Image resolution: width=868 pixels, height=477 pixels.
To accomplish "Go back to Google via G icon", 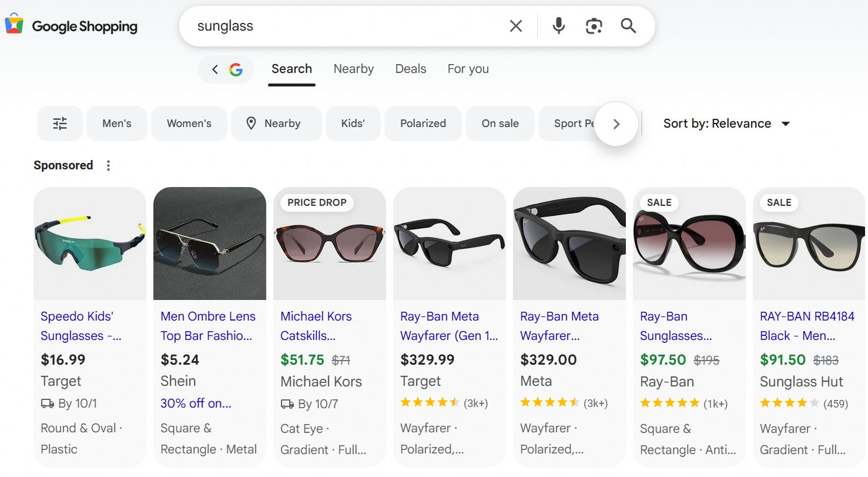I will 226,69.
